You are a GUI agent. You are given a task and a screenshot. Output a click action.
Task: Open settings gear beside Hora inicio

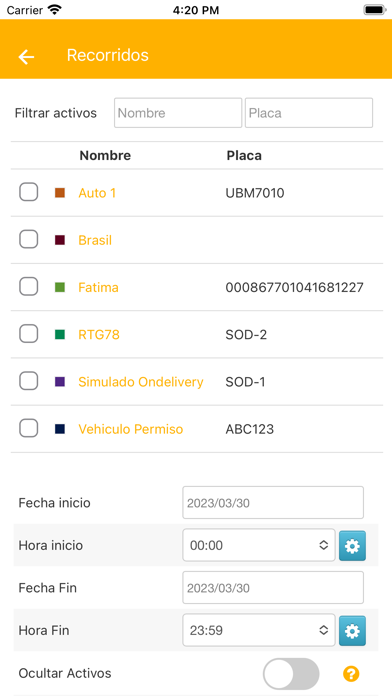coord(352,546)
